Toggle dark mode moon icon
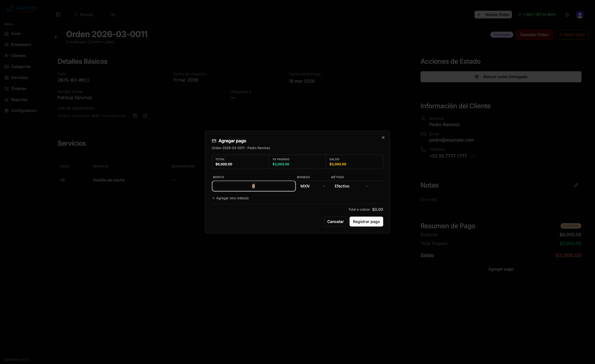The width and height of the screenshot is (595, 364). pos(567,14)
